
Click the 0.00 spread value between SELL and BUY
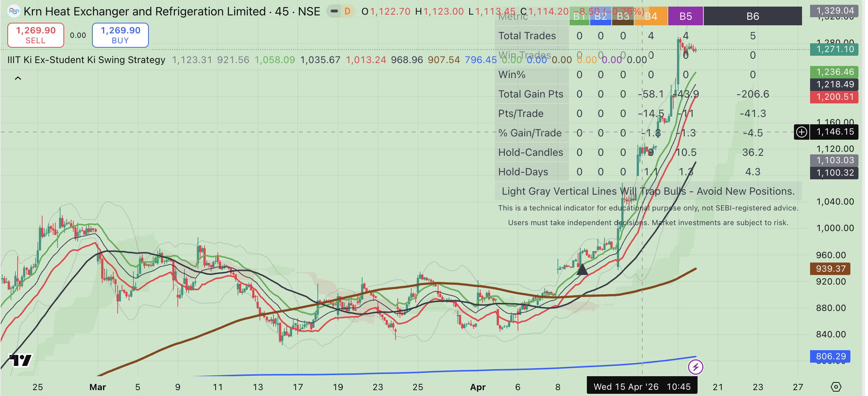[78, 36]
